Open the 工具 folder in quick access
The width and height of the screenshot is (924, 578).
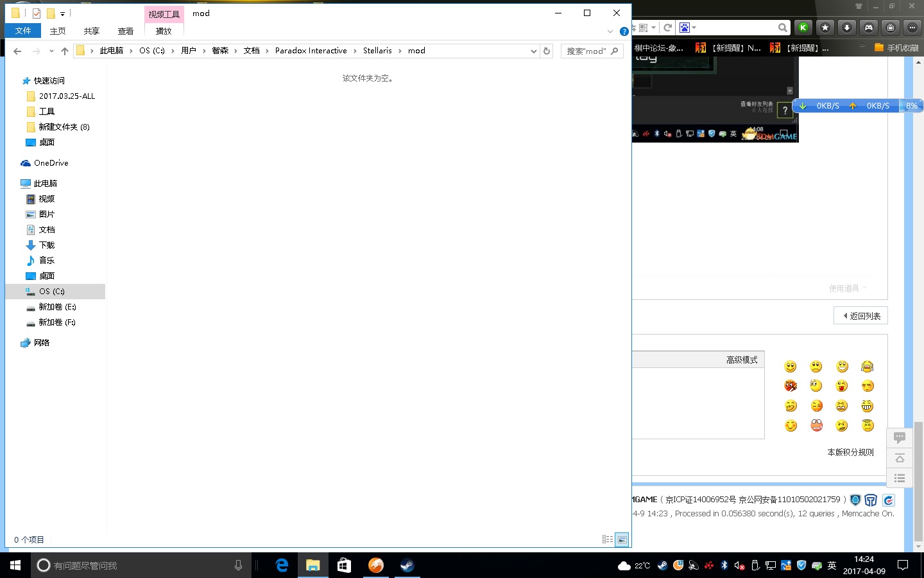click(47, 112)
